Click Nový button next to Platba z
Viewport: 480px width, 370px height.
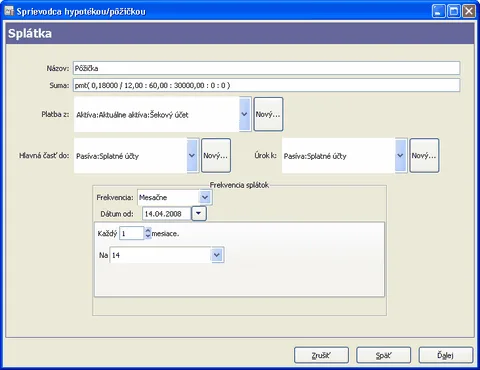pyautogui.click(x=268, y=114)
